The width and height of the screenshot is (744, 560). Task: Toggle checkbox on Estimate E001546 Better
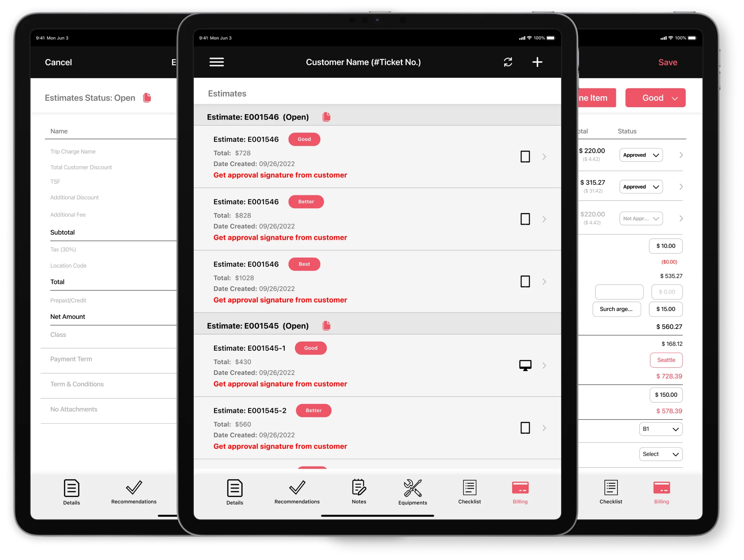coord(524,219)
